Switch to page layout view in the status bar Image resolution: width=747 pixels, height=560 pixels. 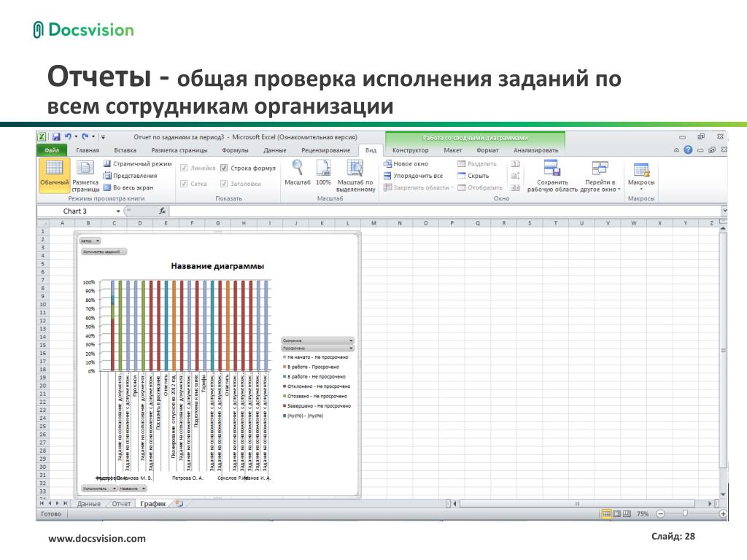coord(617,514)
